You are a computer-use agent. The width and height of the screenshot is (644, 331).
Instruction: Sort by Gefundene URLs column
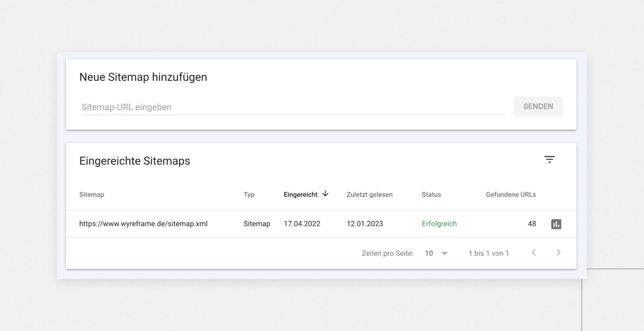[x=510, y=195]
